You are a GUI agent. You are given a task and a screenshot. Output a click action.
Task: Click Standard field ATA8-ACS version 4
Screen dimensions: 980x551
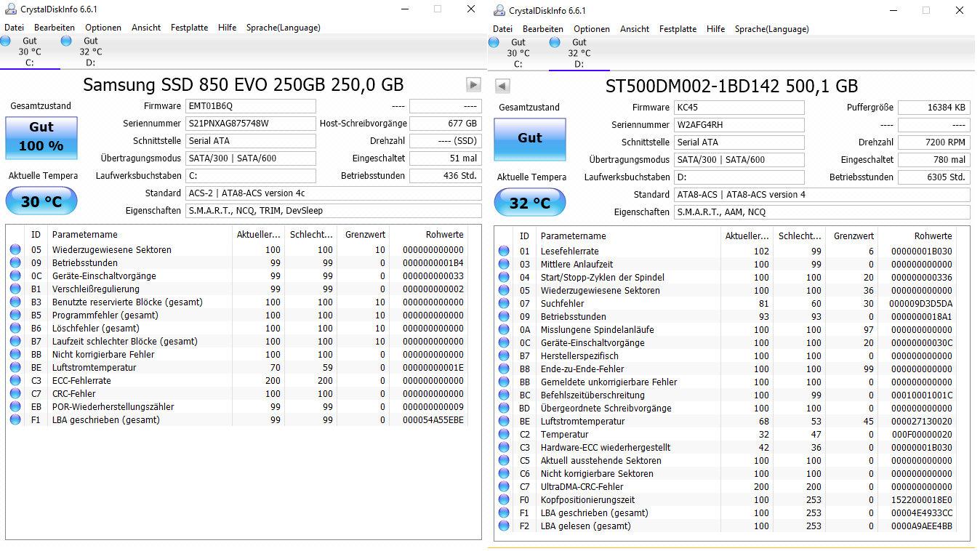pos(822,195)
